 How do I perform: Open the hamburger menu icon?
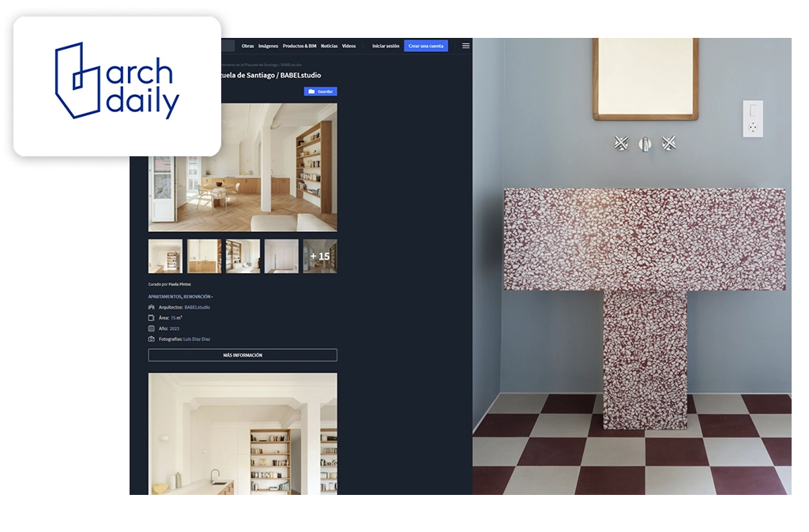point(466,46)
